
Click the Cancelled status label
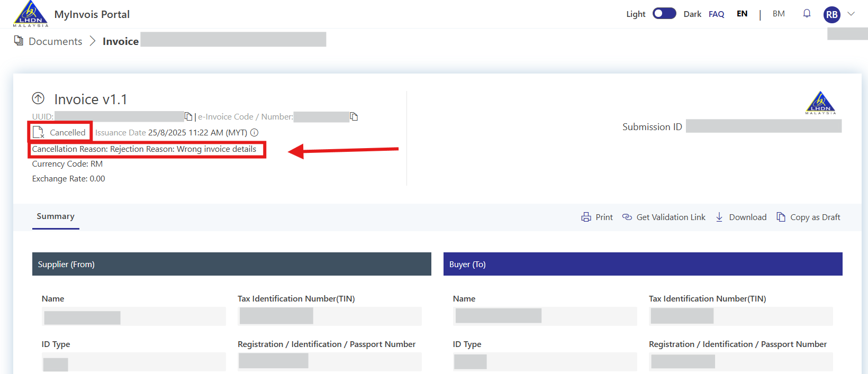click(68, 133)
